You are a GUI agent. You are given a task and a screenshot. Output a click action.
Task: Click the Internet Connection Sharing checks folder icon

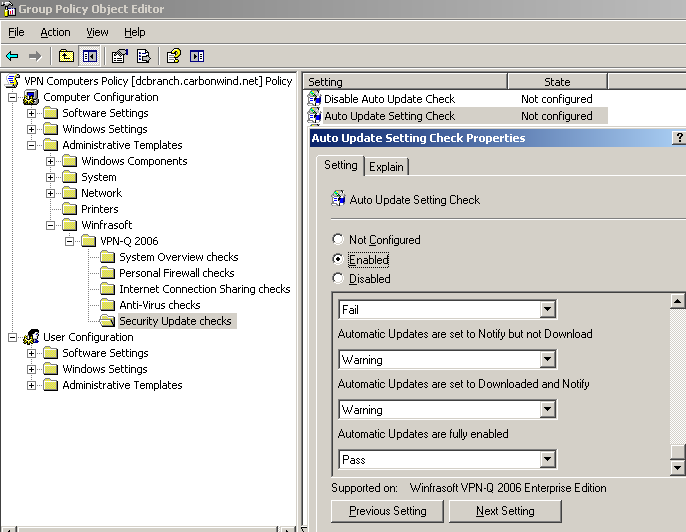coord(107,289)
